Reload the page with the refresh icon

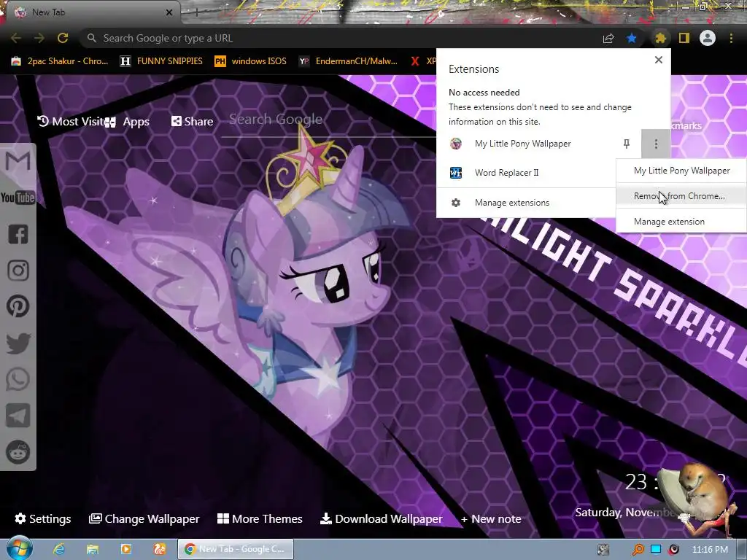(63, 38)
